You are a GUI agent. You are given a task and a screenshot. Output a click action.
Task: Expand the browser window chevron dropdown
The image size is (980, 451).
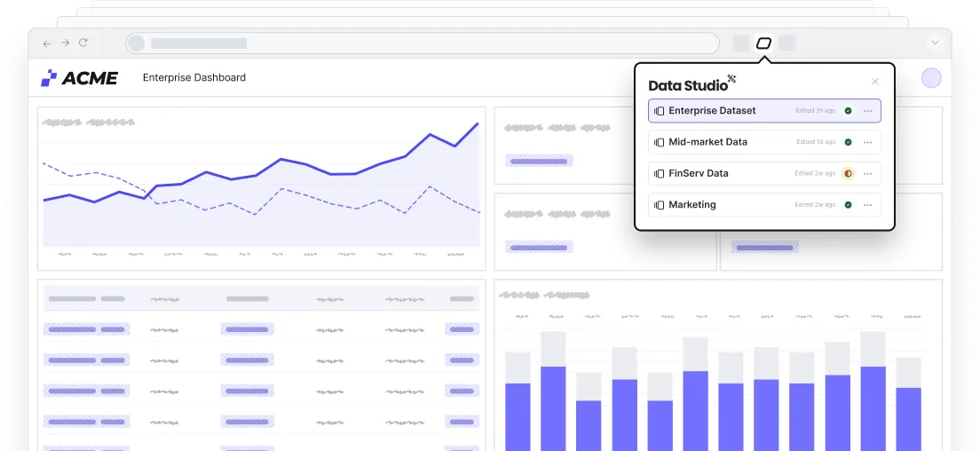pos(935,44)
